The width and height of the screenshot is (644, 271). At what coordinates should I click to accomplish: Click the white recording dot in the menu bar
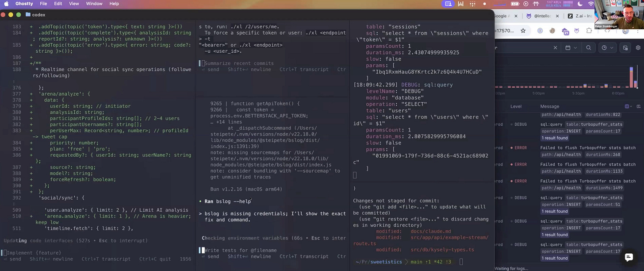(485, 4)
